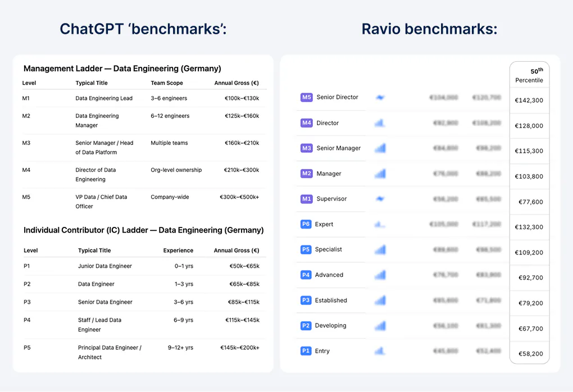
Task: Click the '6–9 yrs' experience cell
Action: (184, 320)
